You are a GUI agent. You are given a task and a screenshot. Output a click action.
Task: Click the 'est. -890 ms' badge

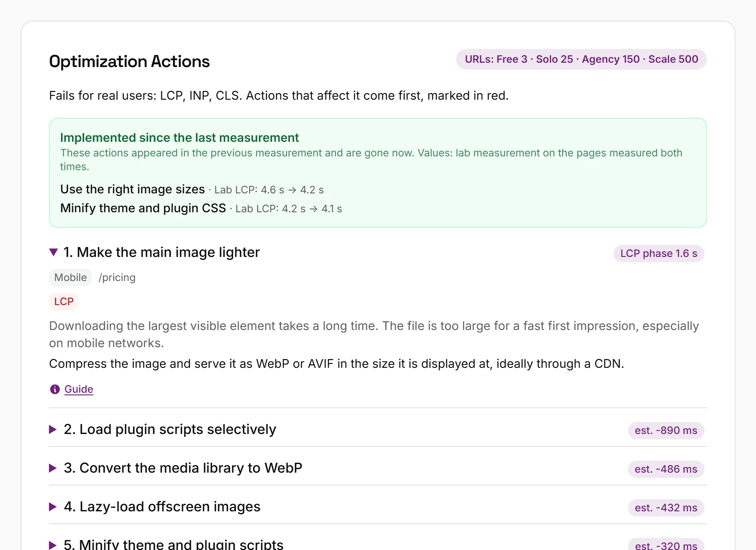point(666,431)
